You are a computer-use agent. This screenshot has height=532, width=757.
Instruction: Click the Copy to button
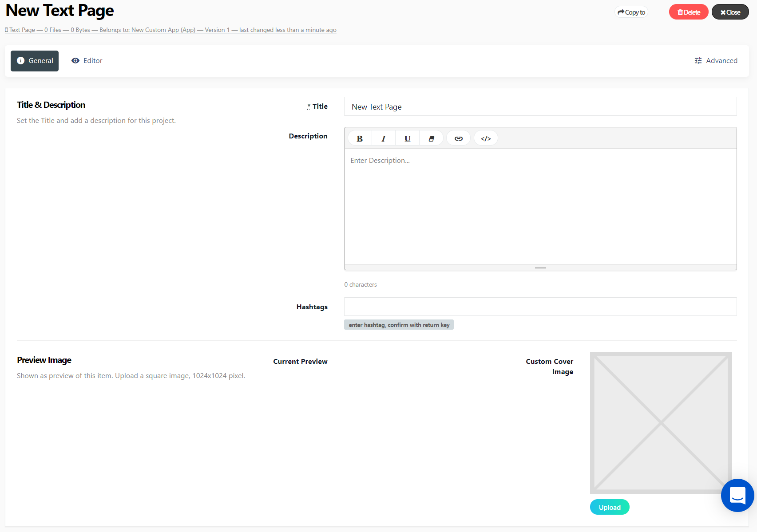[631, 12]
